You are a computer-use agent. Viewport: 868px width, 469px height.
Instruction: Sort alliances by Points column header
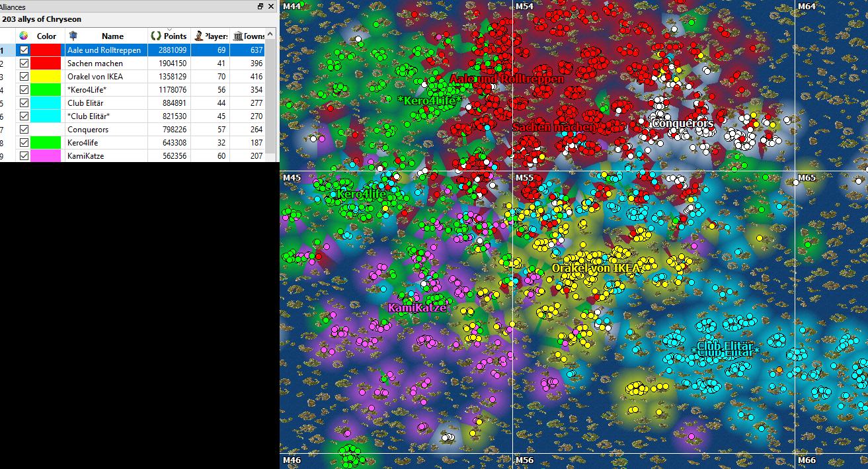pyautogui.click(x=175, y=36)
